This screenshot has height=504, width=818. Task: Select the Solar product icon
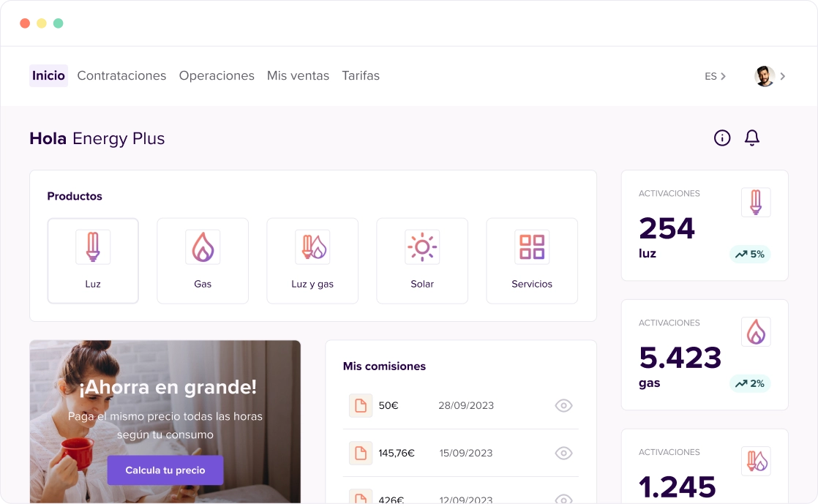coord(422,247)
